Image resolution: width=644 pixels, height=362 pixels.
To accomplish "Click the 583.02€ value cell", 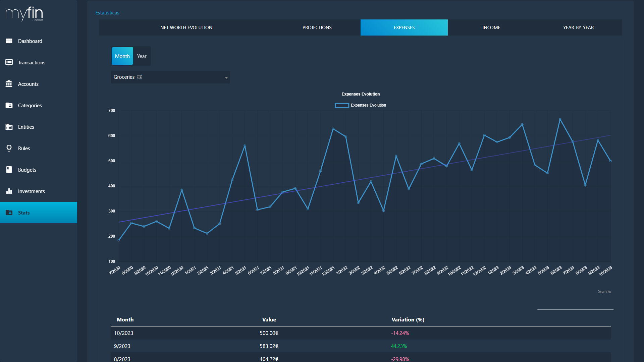I will tap(269, 346).
